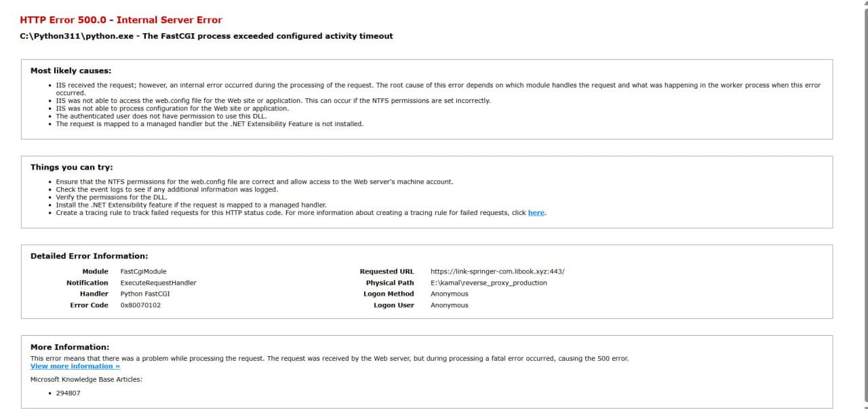Click the Logon User 'Anonymous' value

449,305
